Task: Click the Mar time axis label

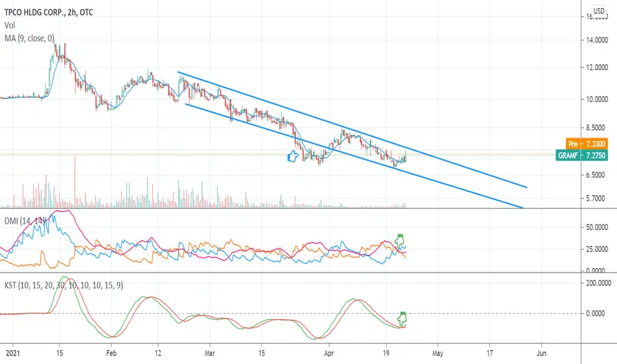Action: 210,353
